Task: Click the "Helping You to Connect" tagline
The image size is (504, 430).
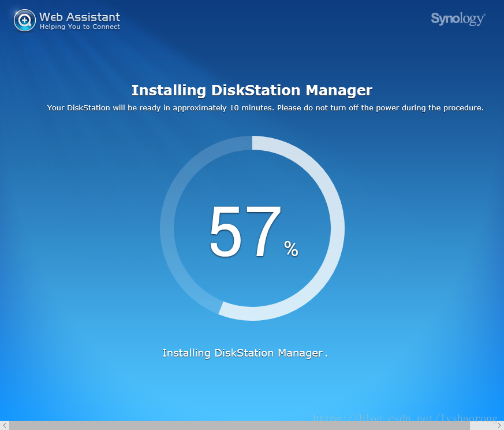Action: pos(80,27)
